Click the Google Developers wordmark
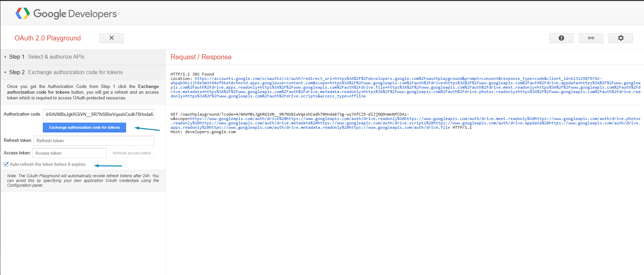The image size is (644, 275). 75,14
